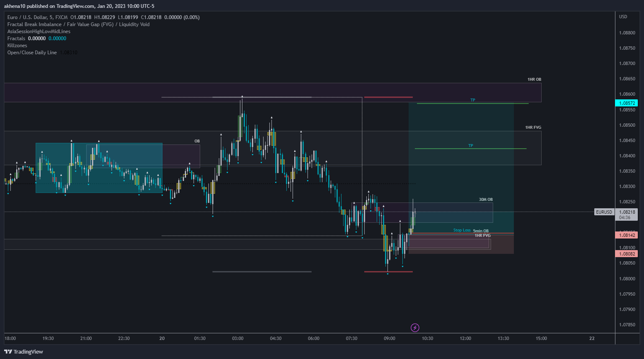This screenshot has width=644, height=359.
Task: Select the TP label inside the 1HR FVG zone
Action: [x=471, y=146]
